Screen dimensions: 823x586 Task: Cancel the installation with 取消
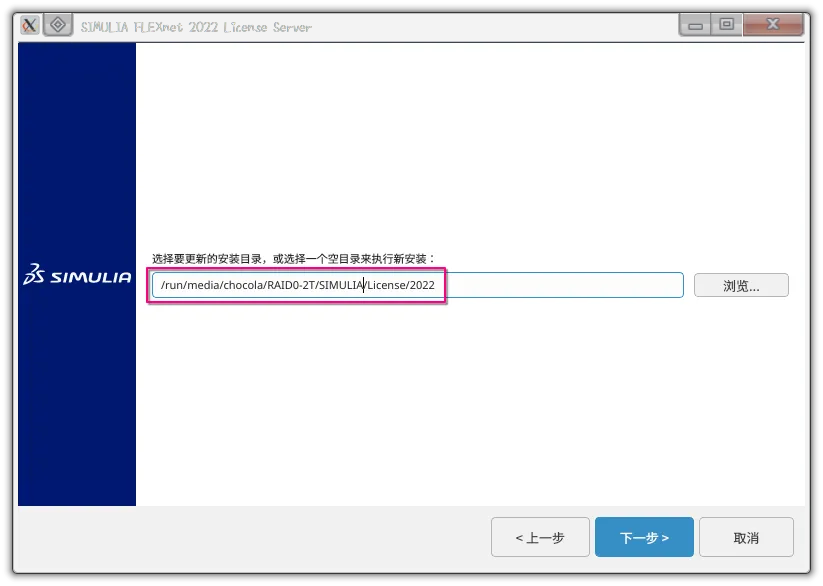pos(746,538)
